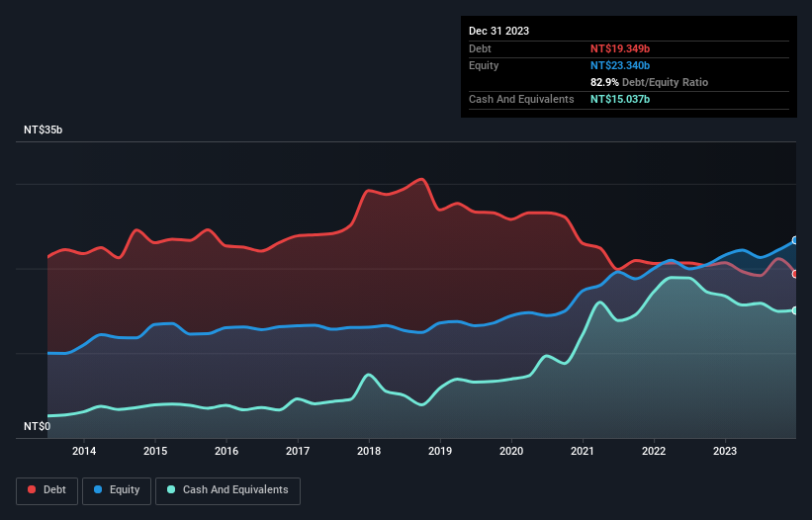The image size is (812, 520).
Task: Click the NT$15.037b cash value
Action: 620,99
